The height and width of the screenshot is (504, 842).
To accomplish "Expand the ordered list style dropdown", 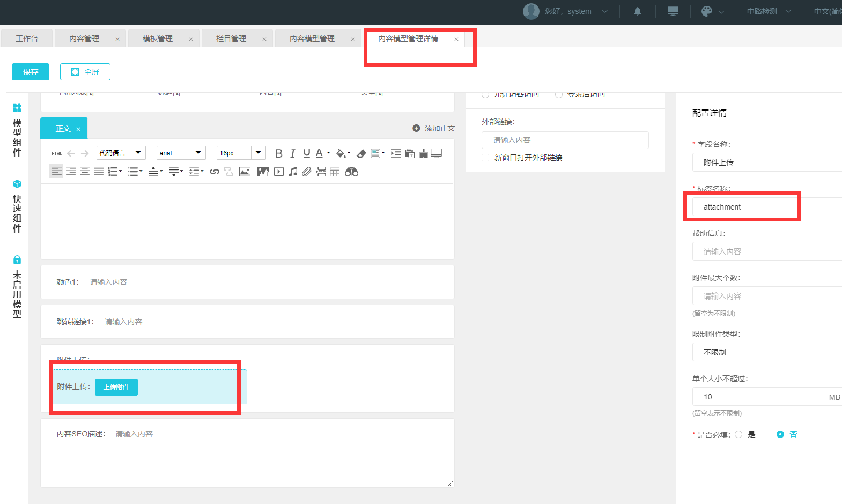I will [121, 172].
